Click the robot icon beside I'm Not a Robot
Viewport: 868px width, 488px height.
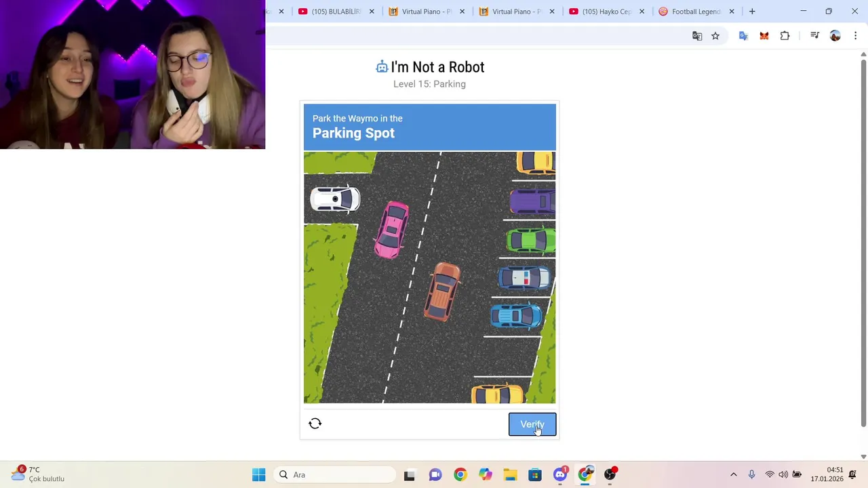coord(382,66)
